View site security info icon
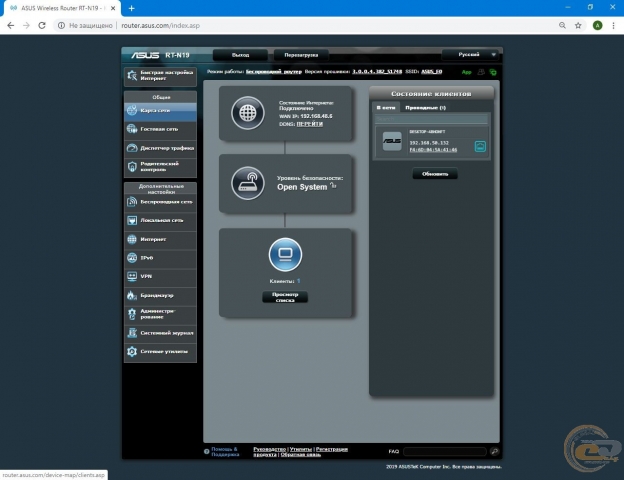 (x=61, y=25)
